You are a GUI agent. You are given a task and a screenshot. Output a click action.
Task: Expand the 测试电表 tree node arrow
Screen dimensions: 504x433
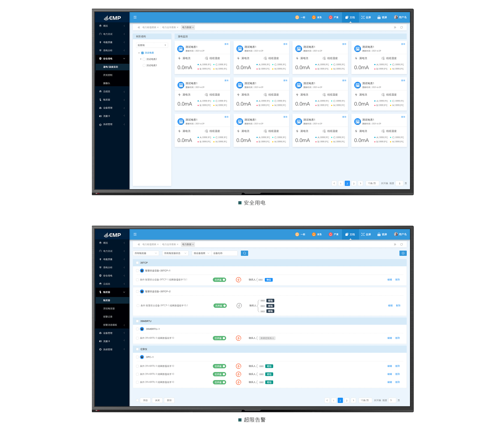139,53
